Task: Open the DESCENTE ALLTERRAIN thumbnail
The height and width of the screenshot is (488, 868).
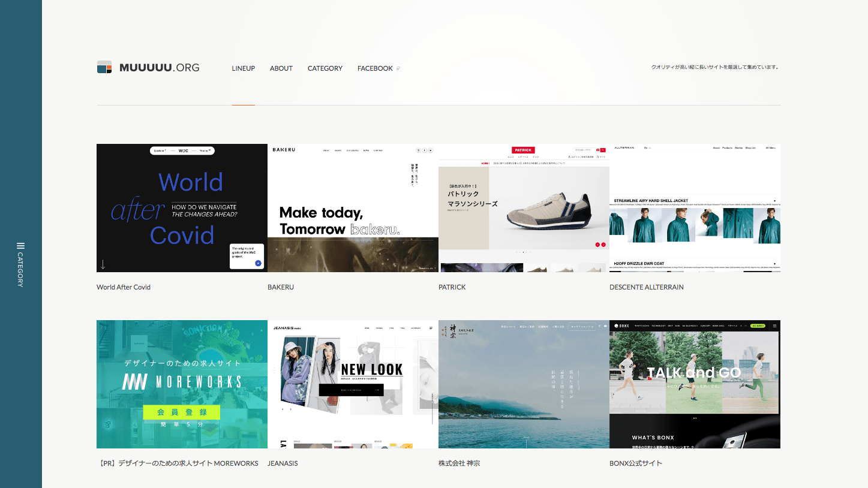Action: click(695, 208)
